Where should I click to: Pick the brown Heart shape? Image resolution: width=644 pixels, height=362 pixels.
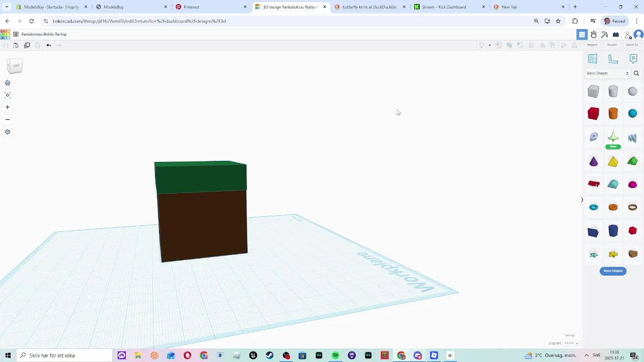click(x=632, y=254)
